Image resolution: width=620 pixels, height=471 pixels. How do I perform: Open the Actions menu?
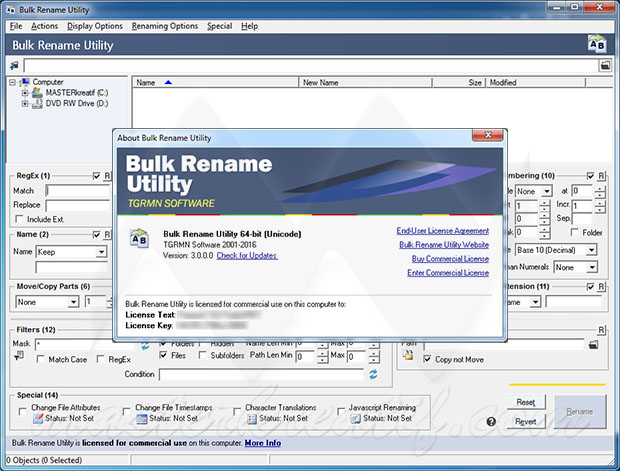coord(44,26)
